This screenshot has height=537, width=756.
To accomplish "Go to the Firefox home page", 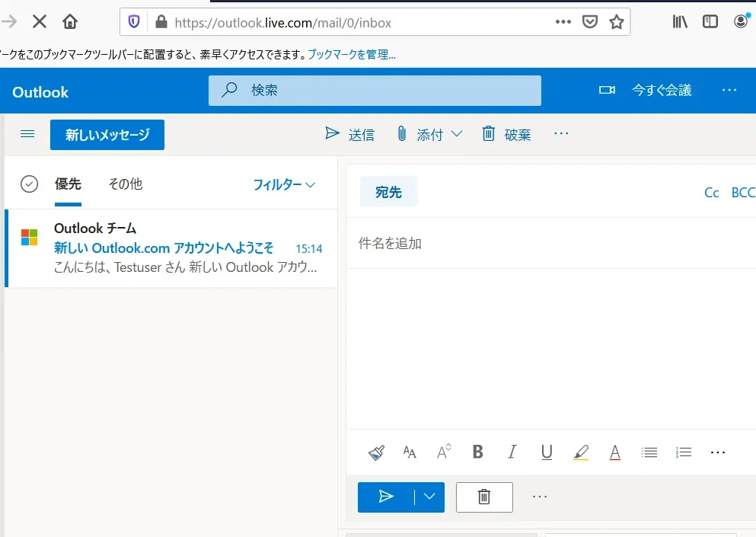I will [x=70, y=22].
